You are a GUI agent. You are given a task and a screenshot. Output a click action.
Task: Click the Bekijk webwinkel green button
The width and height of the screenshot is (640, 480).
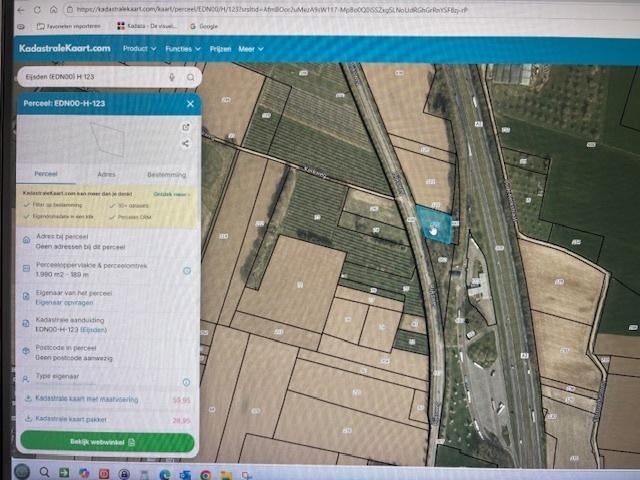click(107, 442)
